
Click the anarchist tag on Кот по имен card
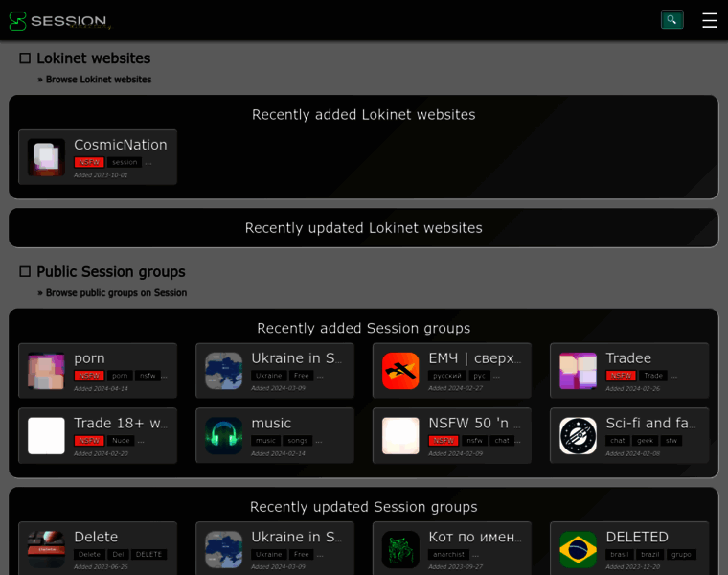click(x=448, y=554)
